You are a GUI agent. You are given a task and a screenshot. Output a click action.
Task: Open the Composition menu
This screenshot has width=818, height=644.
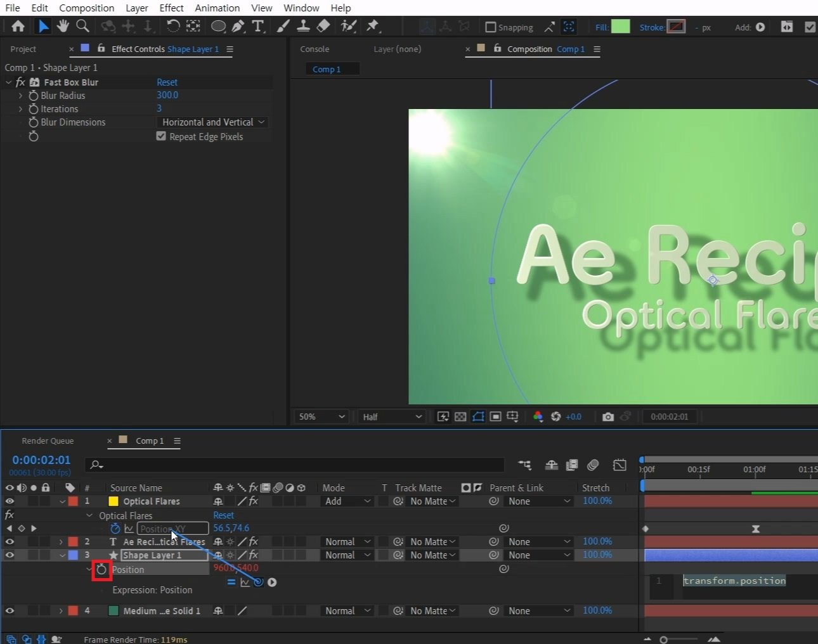tap(87, 8)
